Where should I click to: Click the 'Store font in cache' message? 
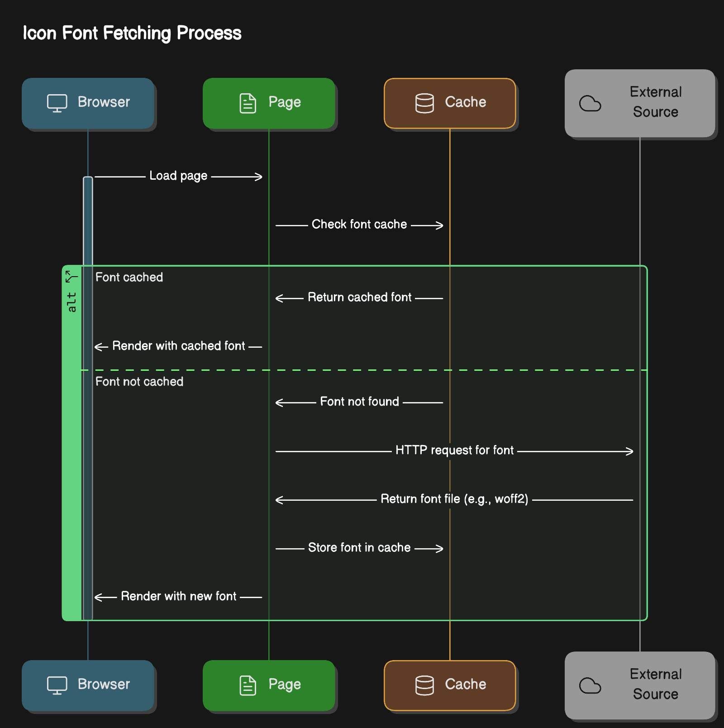(x=359, y=548)
